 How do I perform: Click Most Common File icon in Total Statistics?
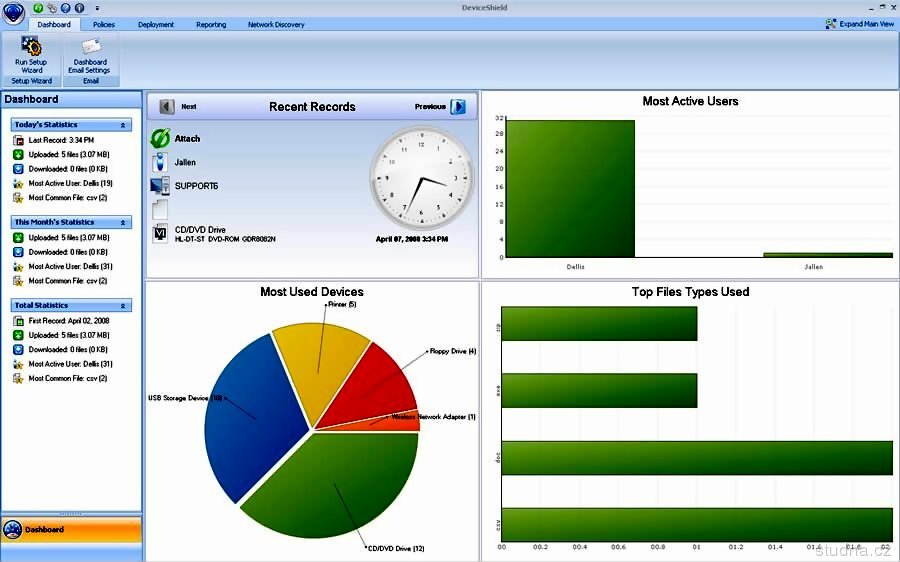click(x=18, y=378)
